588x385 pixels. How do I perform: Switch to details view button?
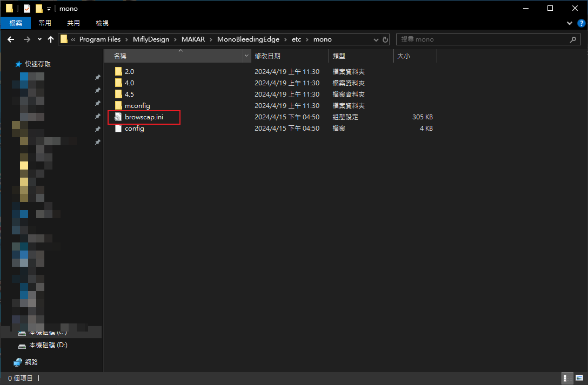click(x=566, y=379)
